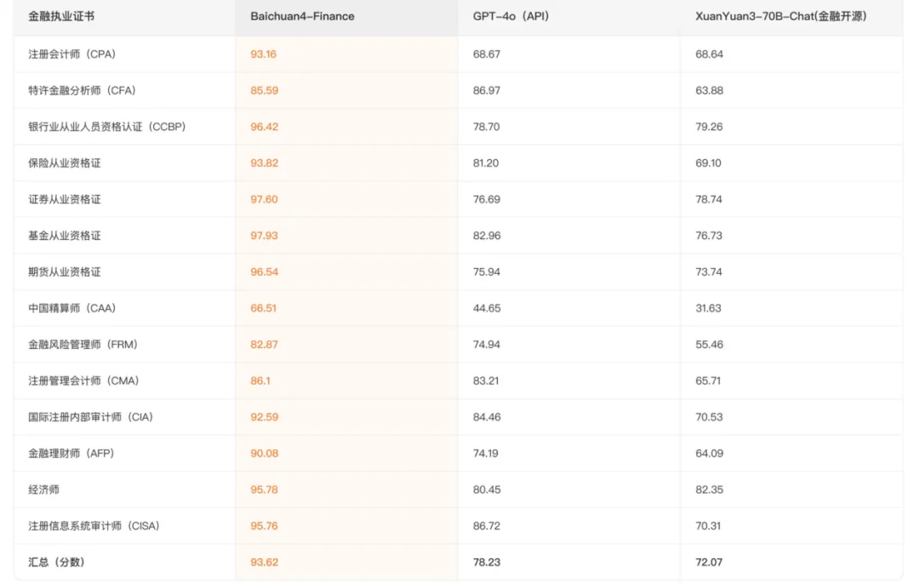
Task: Select the 特许金融分析师 (CFA) row label
Action: (x=82, y=90)
